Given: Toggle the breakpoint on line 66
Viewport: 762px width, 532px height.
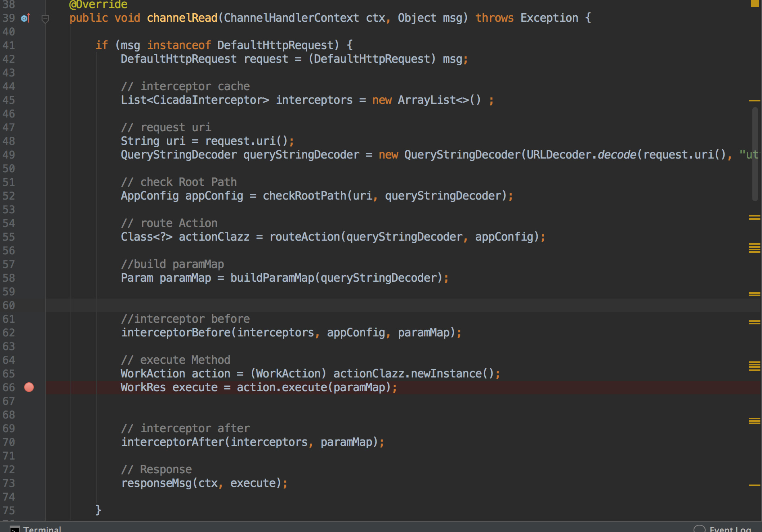Looking at the screenshot, I should (29, 387).
